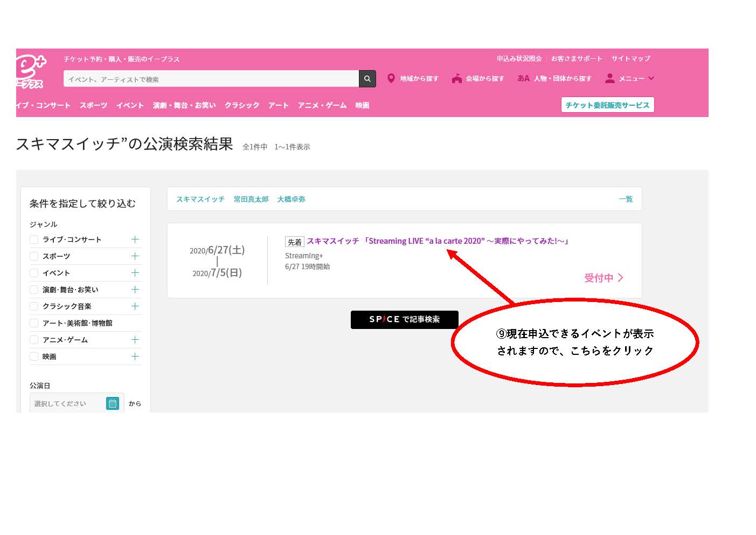The height and width of the screenshot is (535, 756).
Task: Expand the アニメ・ゲーム plus sign
Action: (135, 340)
